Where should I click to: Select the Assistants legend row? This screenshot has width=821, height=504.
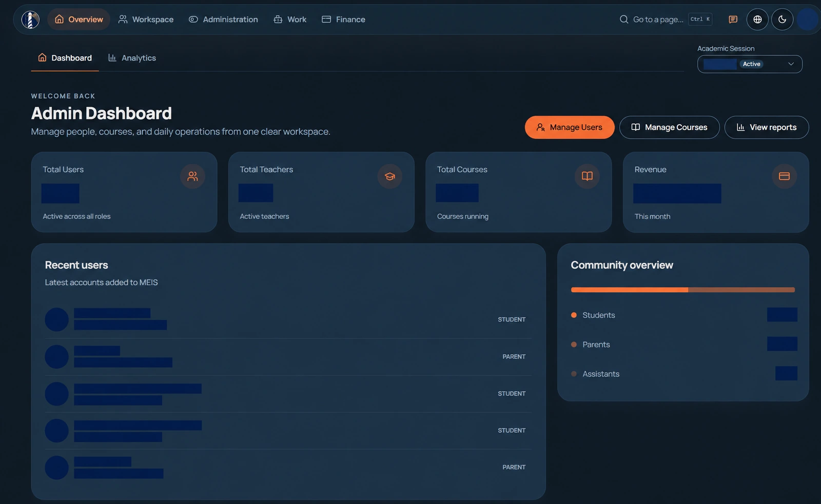pyautogui.click(x=684, y=374)
